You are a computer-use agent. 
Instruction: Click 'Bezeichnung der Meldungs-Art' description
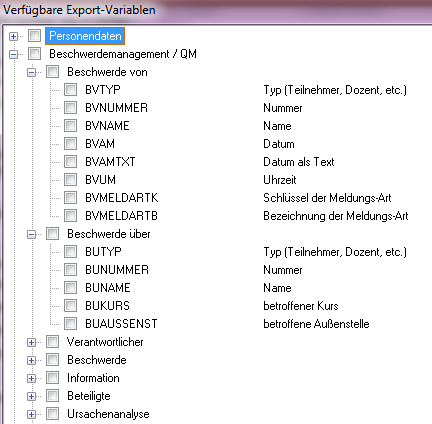pyautogui.click(x=336, y=216)
